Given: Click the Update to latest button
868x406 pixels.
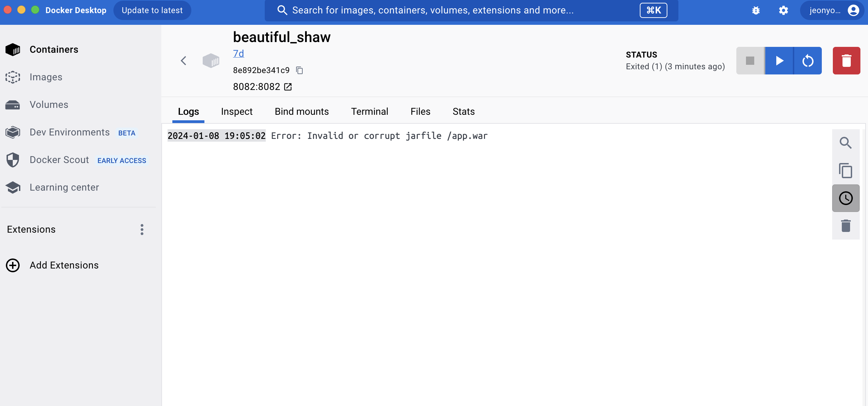Looking at the screenshot, I should coord(152,10).
